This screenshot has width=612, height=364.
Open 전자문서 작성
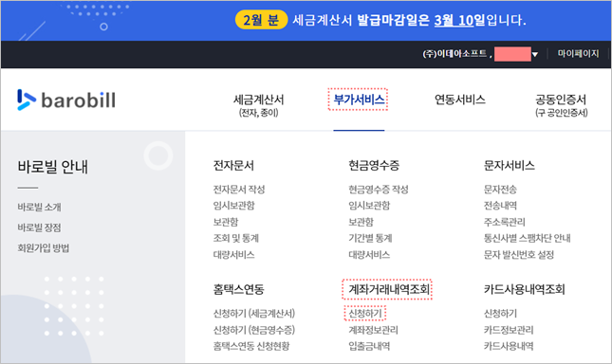coord(239,190)
